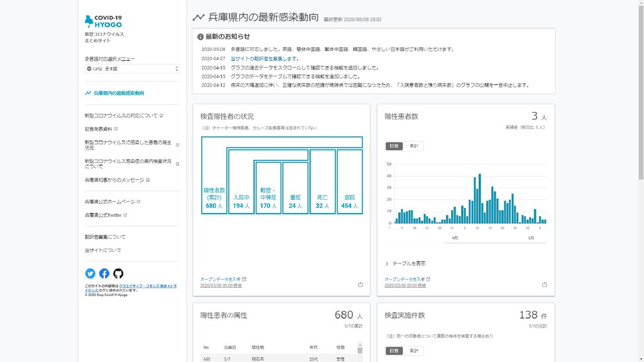Click external link icon beside 兵庫県公式Twitter

click(125, 215)
